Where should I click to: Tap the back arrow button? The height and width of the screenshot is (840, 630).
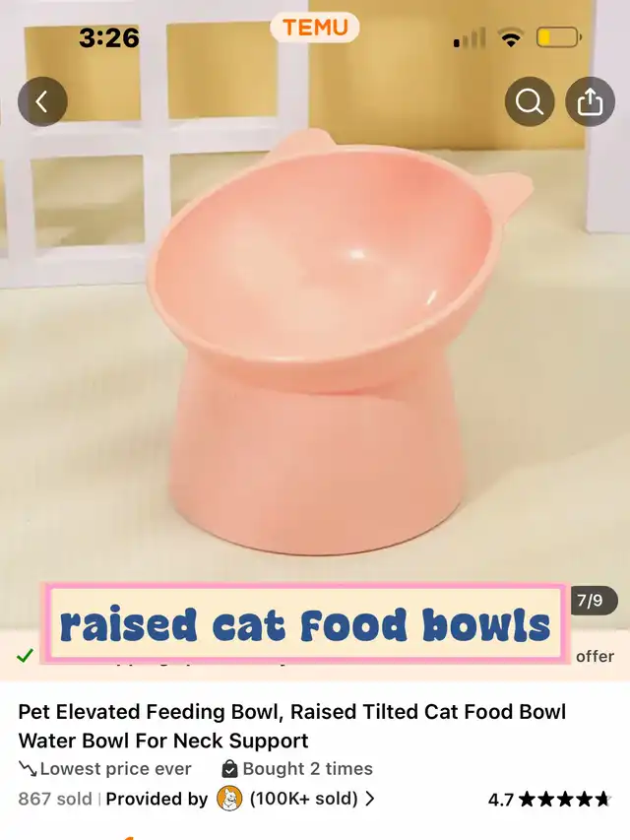click(42, 101)
